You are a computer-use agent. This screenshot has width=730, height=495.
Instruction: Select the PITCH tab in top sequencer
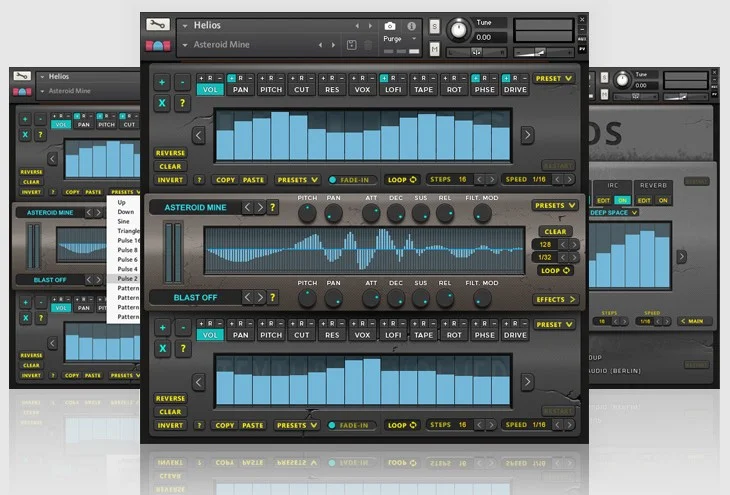click(x=271, y=89)
